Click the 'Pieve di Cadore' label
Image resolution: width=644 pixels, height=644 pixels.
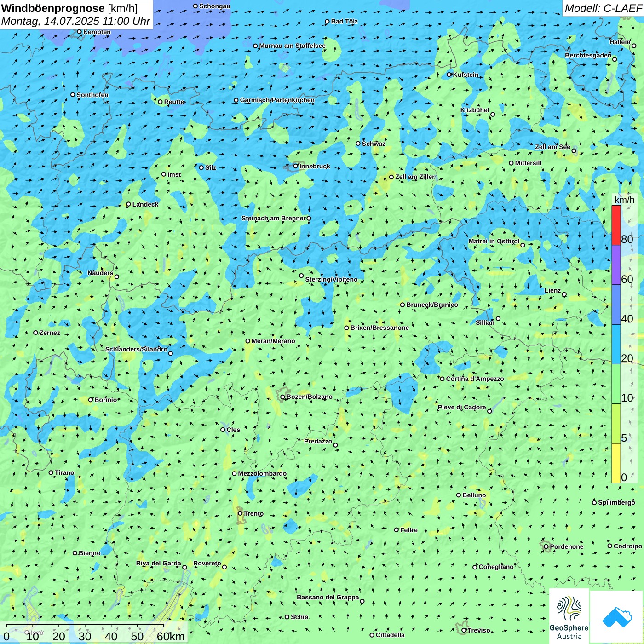(x=461, y=407)
